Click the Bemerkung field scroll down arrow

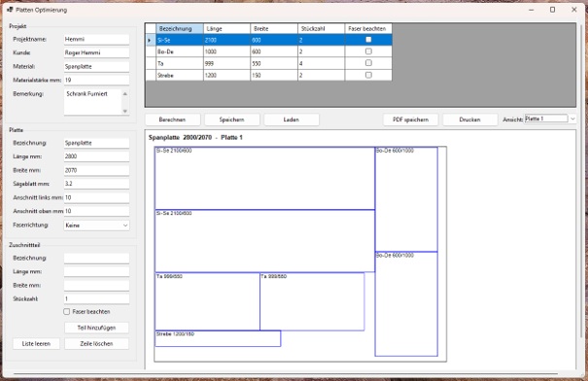pos(124,111)
